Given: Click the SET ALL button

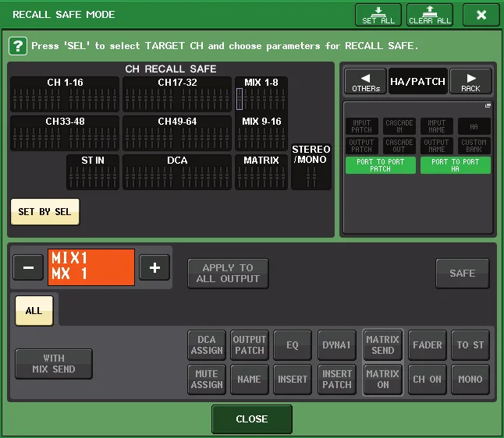Looking at the screenshot, I should 378,15.
